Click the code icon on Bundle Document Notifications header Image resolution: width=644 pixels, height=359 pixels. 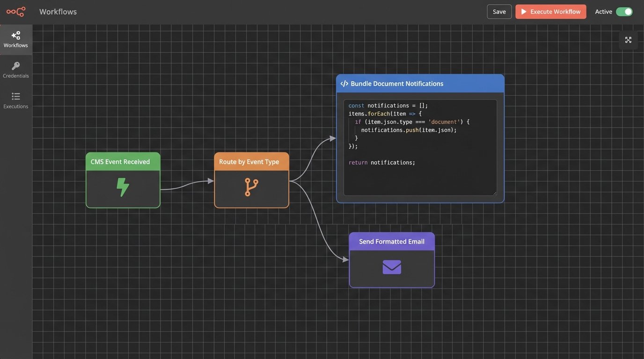344,83
